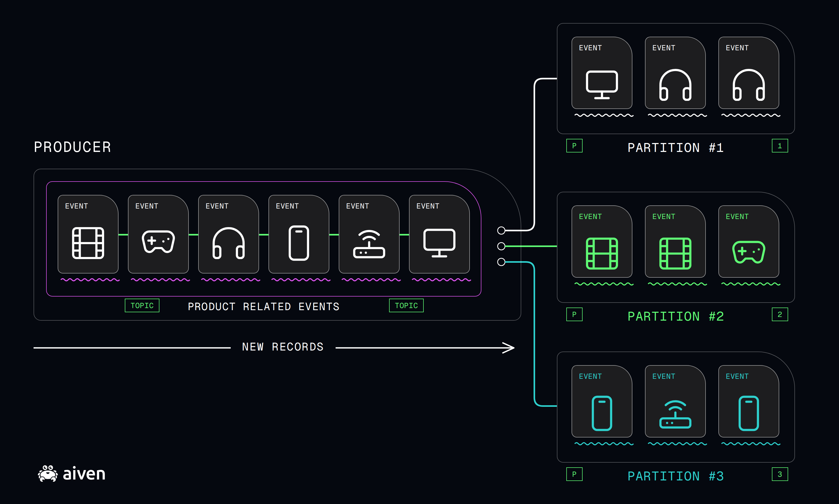Click the monitor icon in Partition #1

[602, 85]
